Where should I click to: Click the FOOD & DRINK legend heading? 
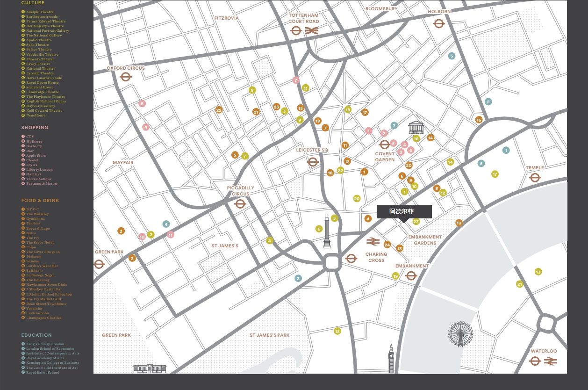coord(40,201)
